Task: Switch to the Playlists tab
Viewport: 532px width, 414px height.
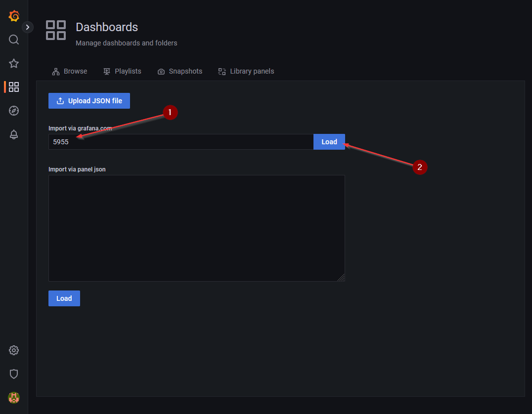Action: click(122, 71)
